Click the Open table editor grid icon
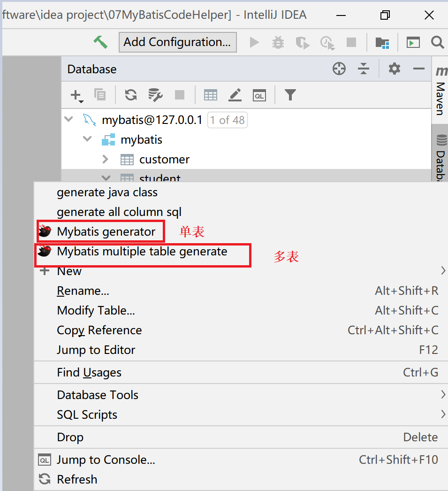 pos(211,95)
